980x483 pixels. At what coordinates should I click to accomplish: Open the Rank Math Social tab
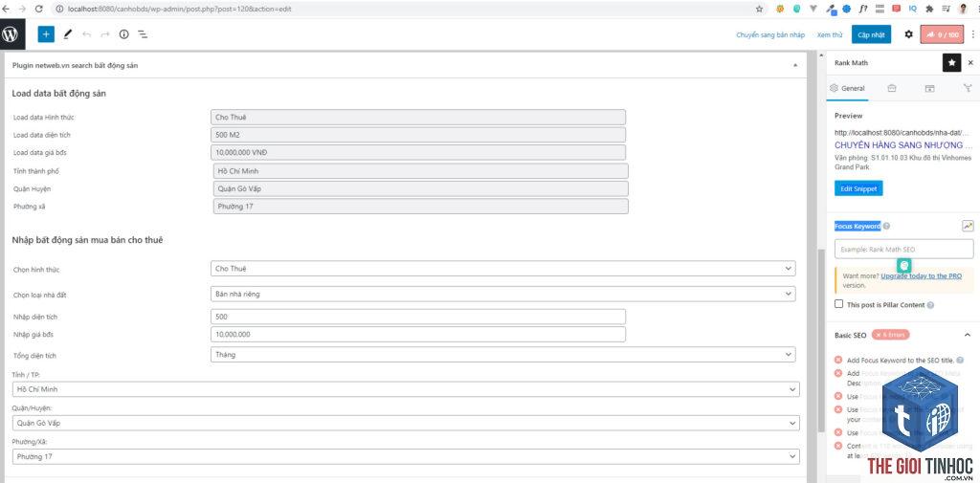[x=968, y=89]
